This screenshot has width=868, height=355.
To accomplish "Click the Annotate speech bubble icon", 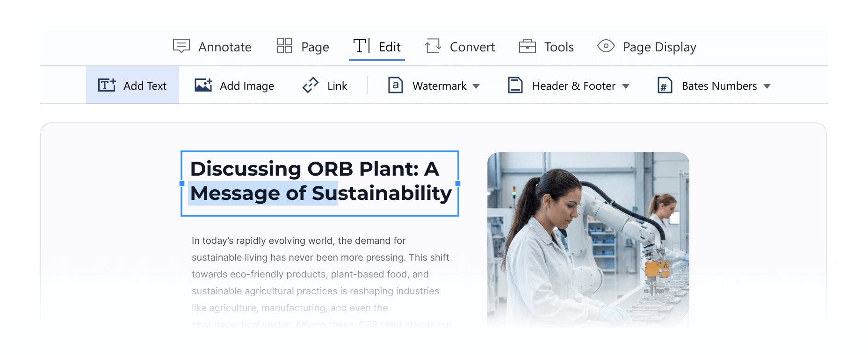I will point(181,46).
